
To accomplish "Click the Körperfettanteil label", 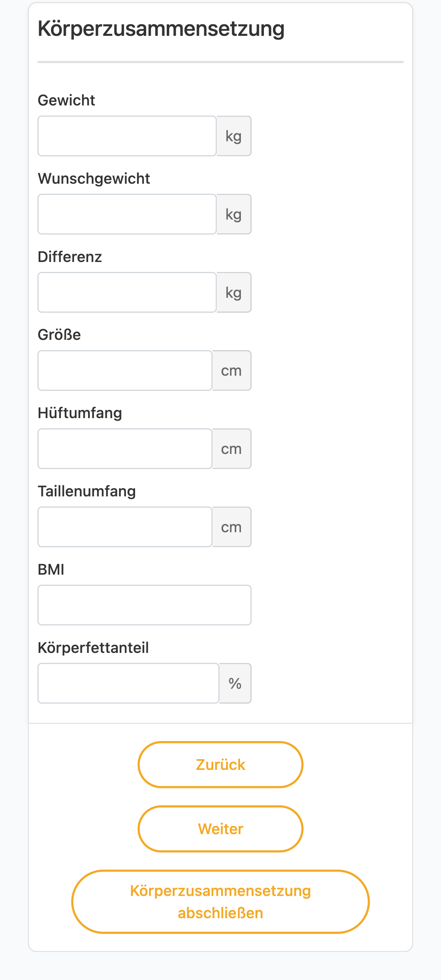I will (x=93, y=648).
